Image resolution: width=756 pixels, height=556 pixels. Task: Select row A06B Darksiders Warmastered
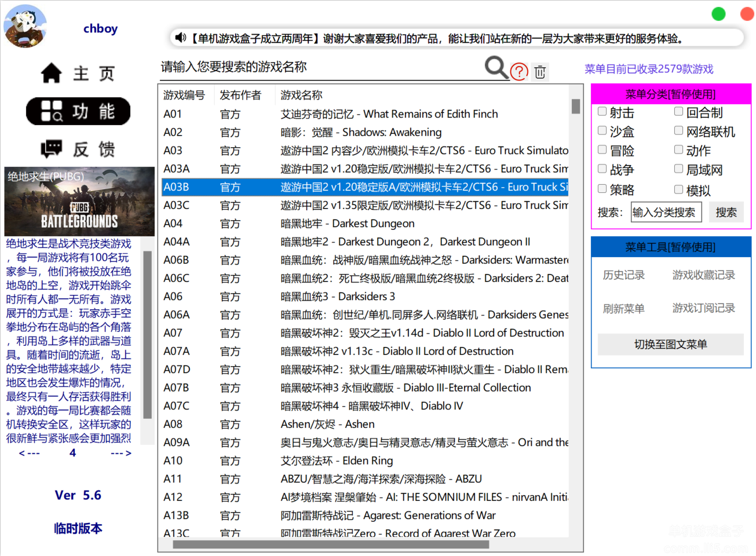tap(365, 260)
